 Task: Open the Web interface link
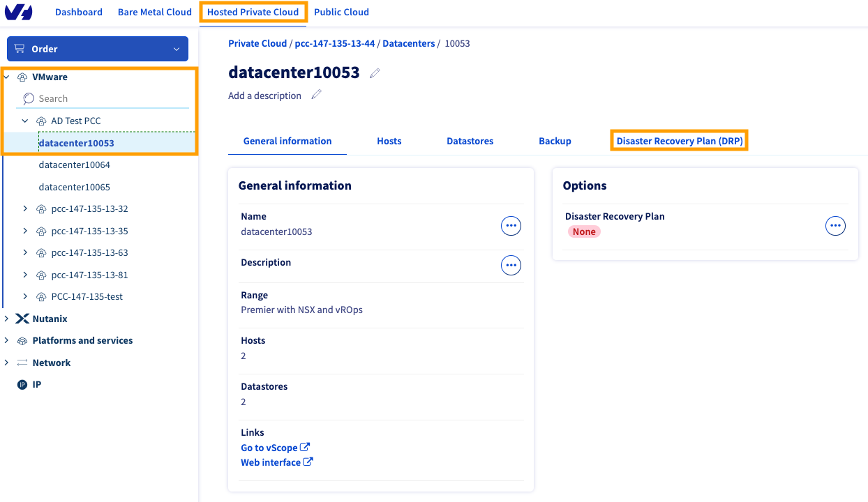coord(271,462)
